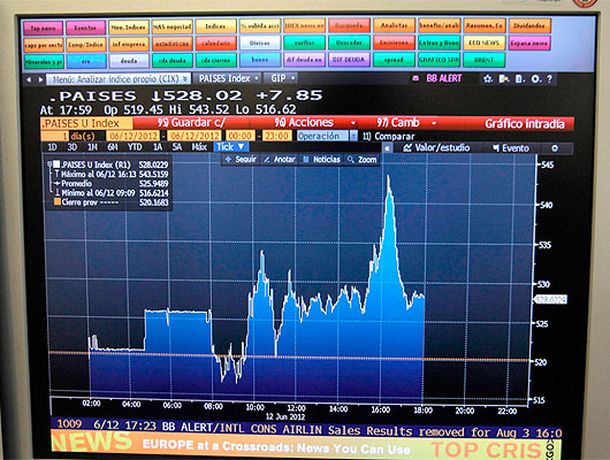Click the days count input field
Viewport: 610px width, 460px height.
54,136
